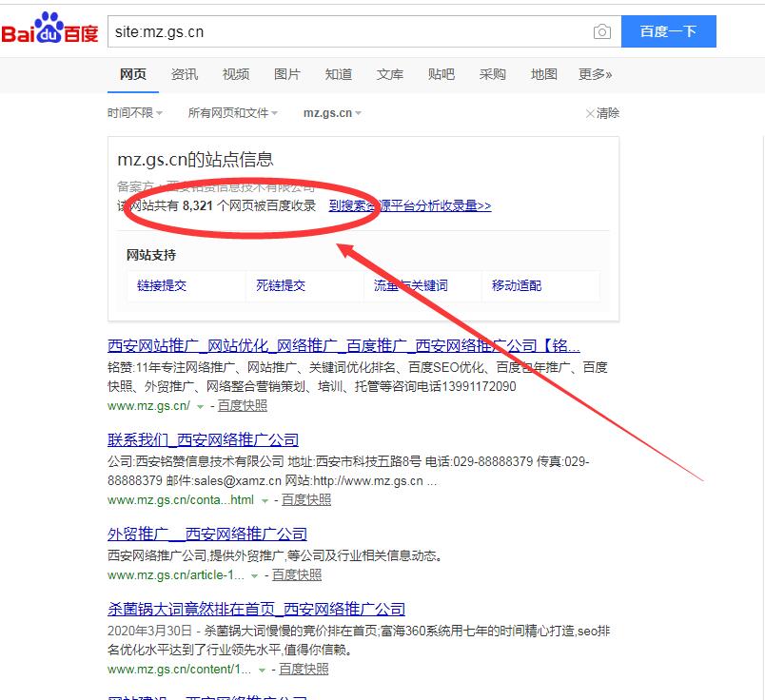Screen dimensions: 765x700
Task: Click the camera image search icon
Action: click(x=601, y=31)
